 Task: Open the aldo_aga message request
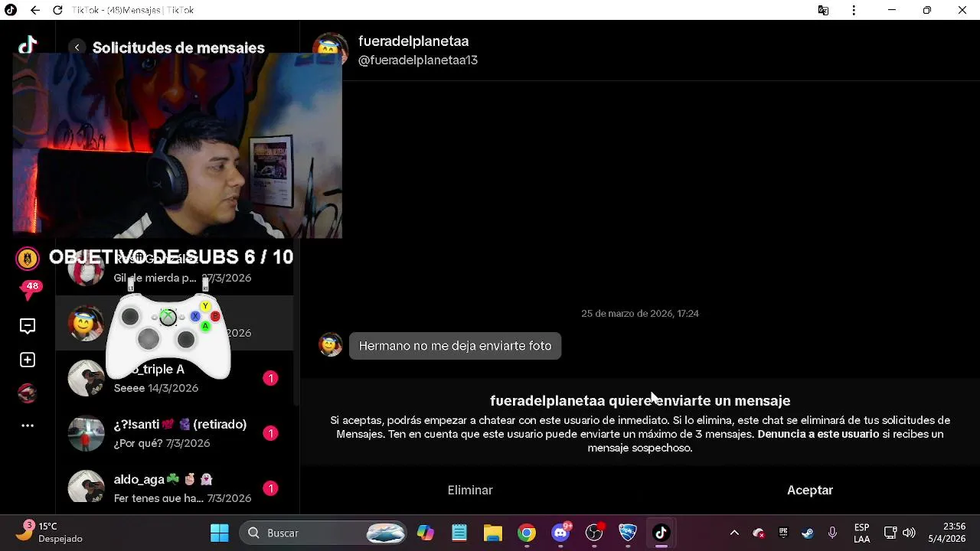tap(175, 487)
